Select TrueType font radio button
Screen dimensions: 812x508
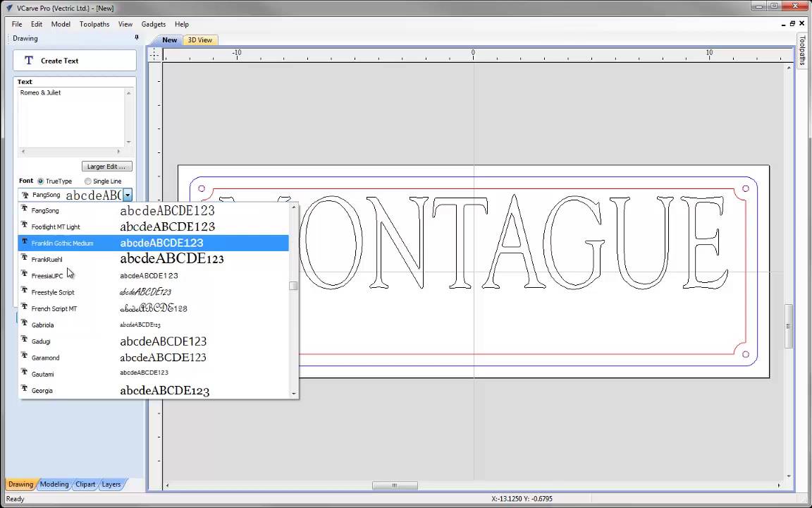coord(40,181)
